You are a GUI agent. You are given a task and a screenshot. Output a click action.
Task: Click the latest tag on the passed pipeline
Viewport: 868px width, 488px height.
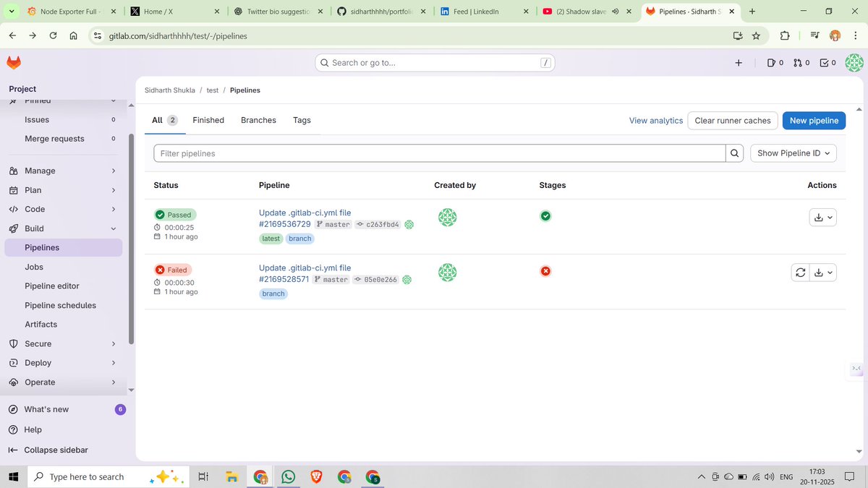271,238
